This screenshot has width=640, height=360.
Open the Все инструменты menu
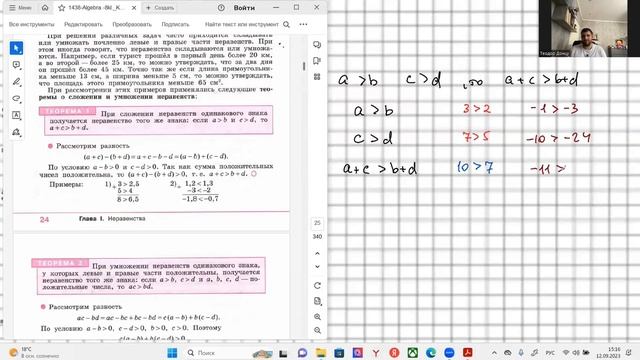[31, 24]
